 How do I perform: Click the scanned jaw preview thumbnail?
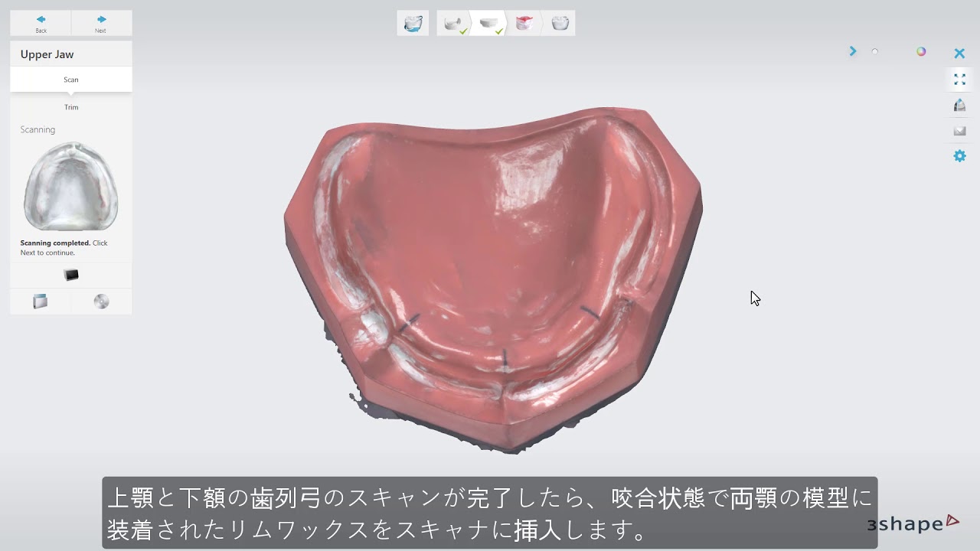(x=70, y=186)
